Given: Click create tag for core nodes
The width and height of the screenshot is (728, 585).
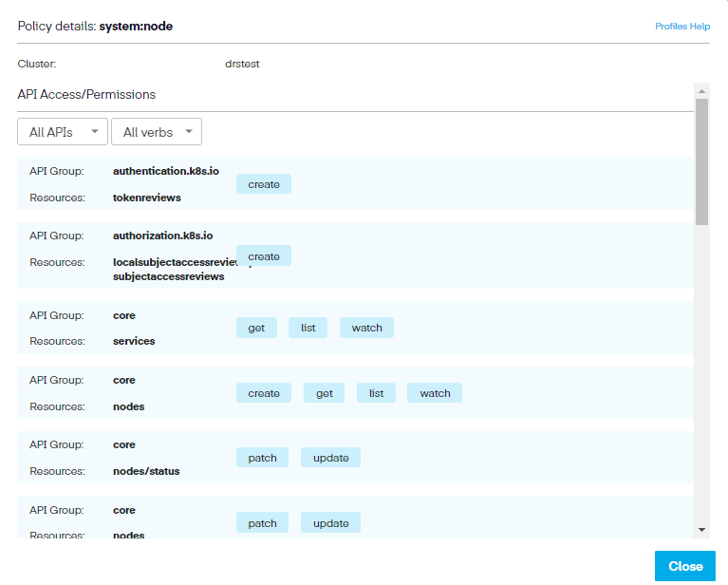Looking at the screenshot, I should pos(263,393).
